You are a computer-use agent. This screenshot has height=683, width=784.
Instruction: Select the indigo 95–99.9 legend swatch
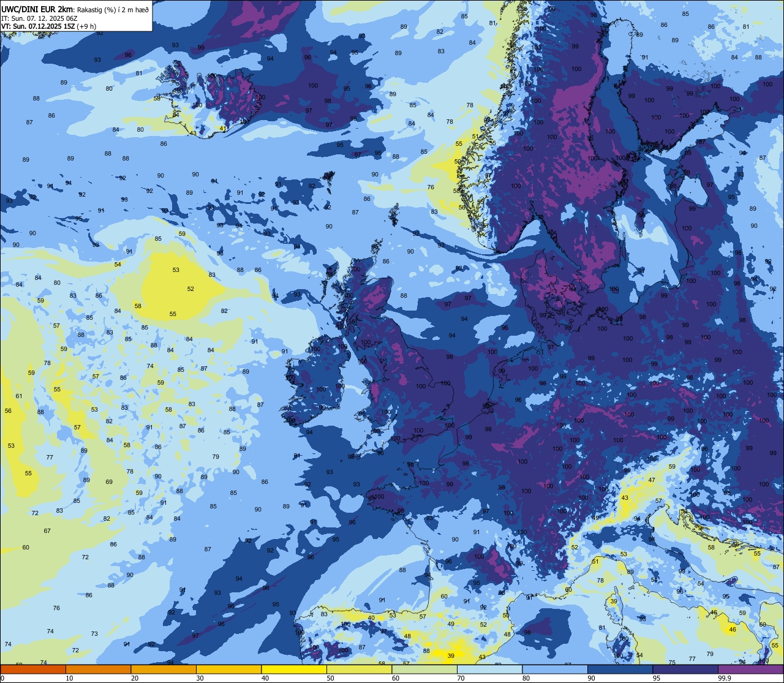(685, 669)
